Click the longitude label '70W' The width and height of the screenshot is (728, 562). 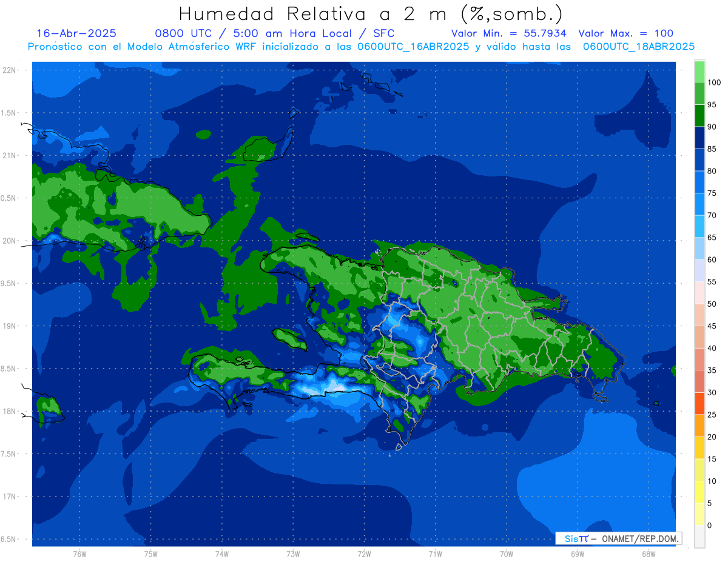coord(507,554)
